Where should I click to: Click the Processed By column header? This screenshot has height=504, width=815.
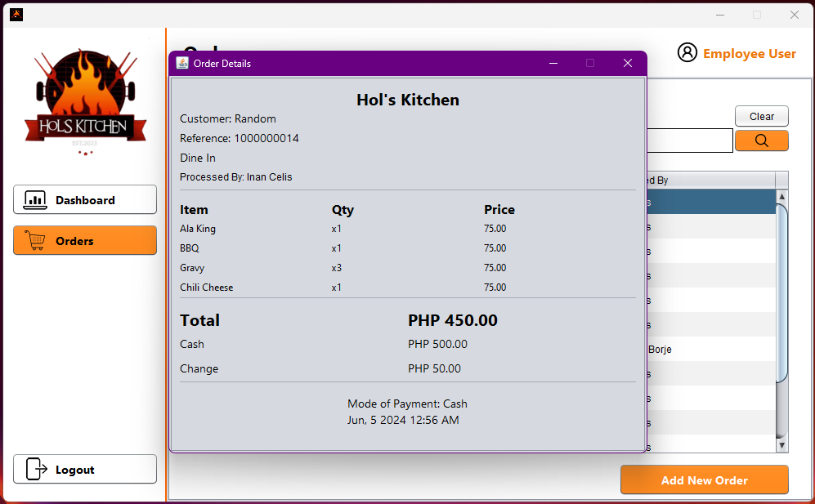pyautogui.click(x=708, y=181)
